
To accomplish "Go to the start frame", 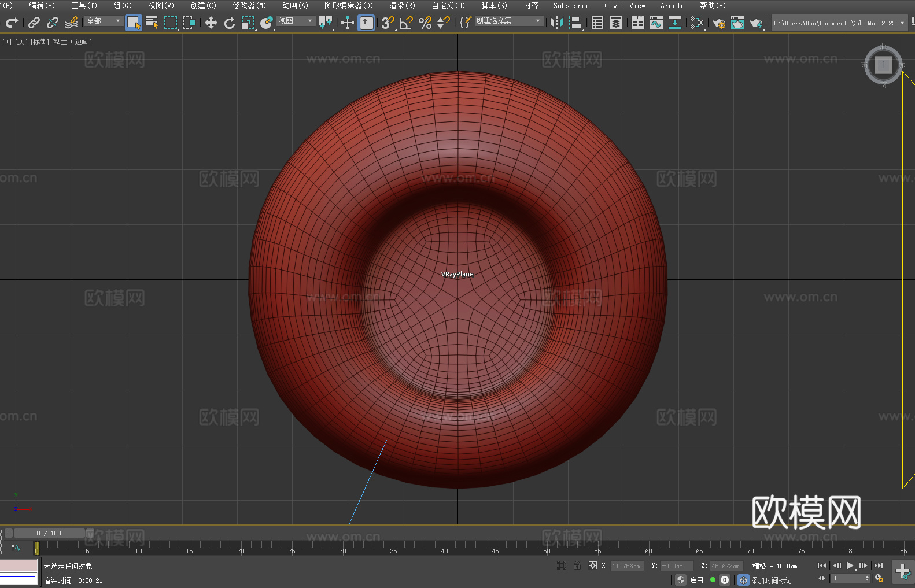I will [x=821, y=565].
